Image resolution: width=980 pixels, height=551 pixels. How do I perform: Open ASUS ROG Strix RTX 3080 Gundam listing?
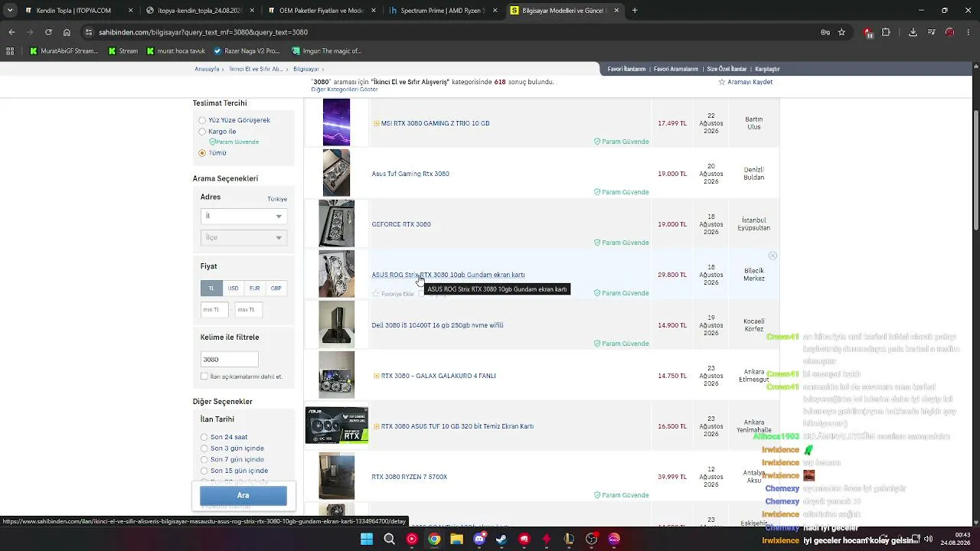click(448, 275)
